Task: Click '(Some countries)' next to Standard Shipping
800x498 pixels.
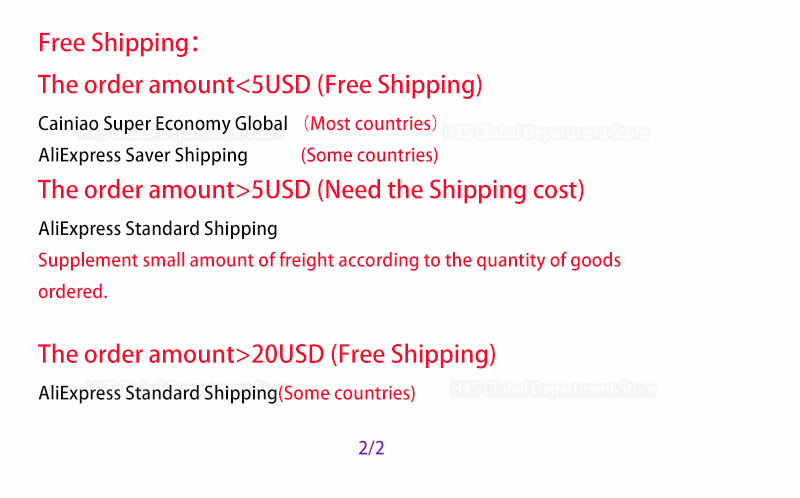Action: tap(347, 393)
